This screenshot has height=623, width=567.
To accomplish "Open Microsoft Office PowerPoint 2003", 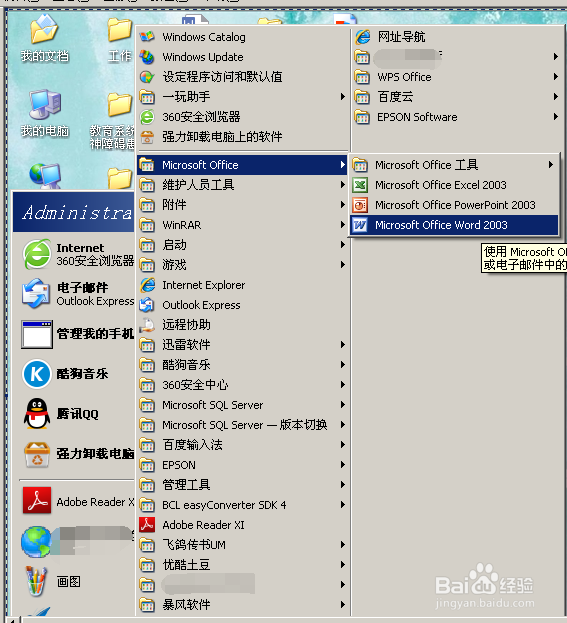I will click(454, 205).
